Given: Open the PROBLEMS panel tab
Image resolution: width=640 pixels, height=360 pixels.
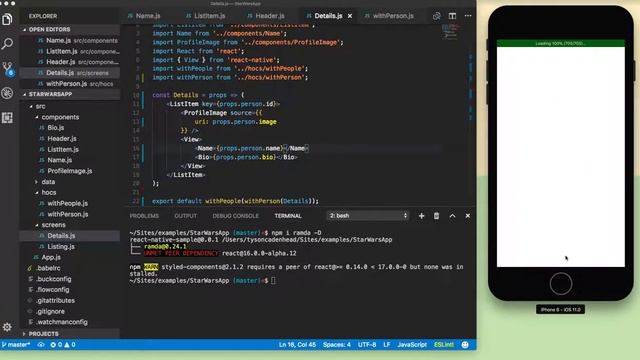Looking at the screenshot, I should (144, 216).
